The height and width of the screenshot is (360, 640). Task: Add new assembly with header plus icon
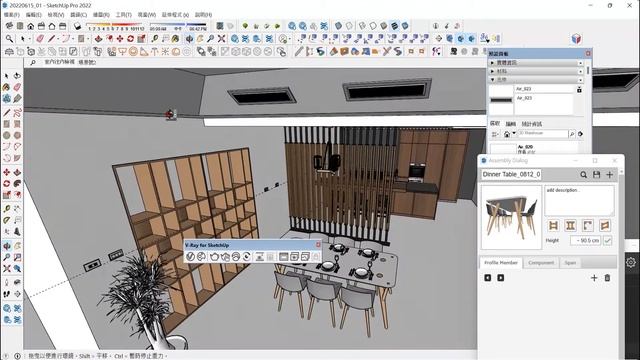609,175
